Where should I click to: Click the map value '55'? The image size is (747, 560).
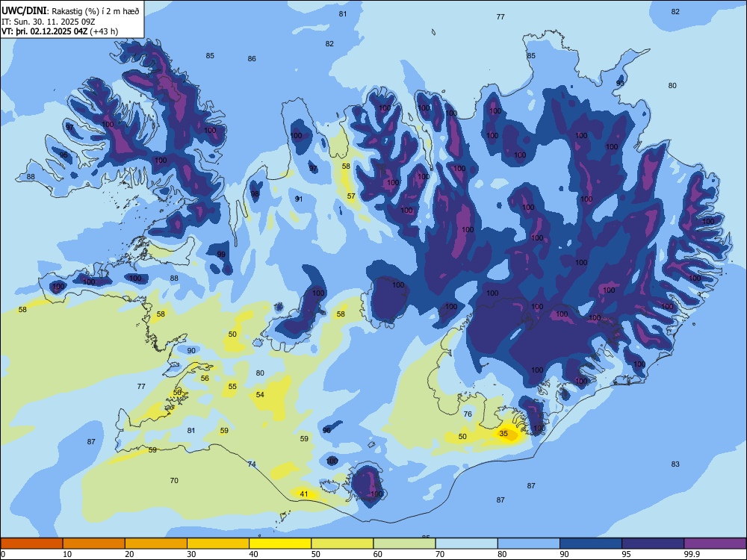tap(232, 386)
